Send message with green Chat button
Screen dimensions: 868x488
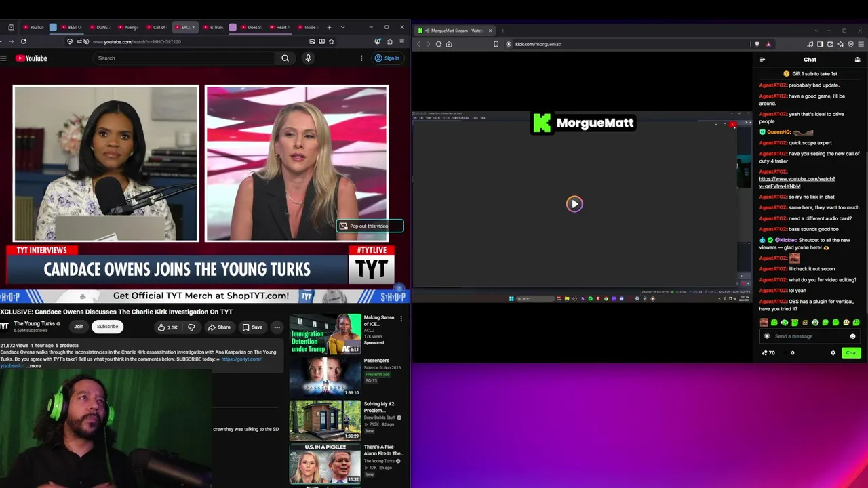(851, 353)
